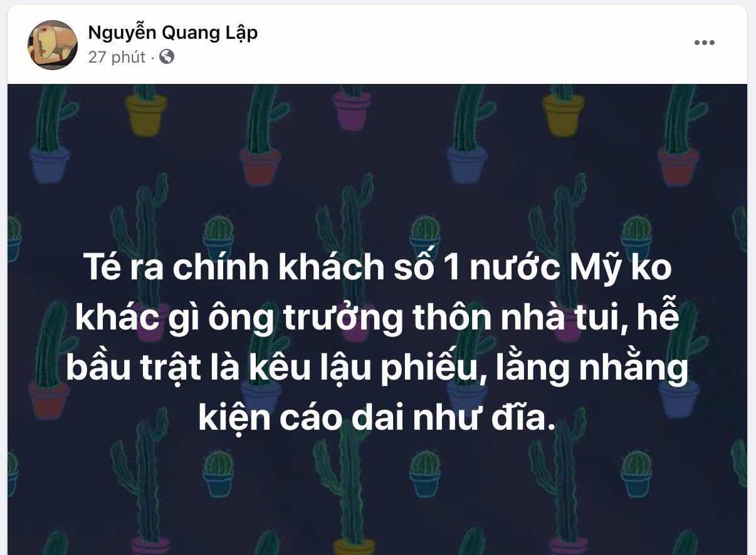The height and width of the screenshot is (555, 756).
Task: Open the three-dots post options menu
Action: pos(704,43)
